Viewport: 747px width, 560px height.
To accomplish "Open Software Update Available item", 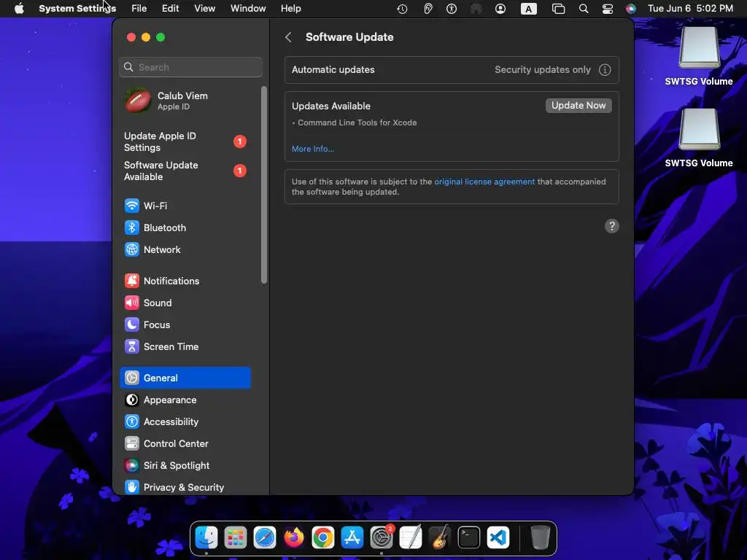I will pos(185,171).
